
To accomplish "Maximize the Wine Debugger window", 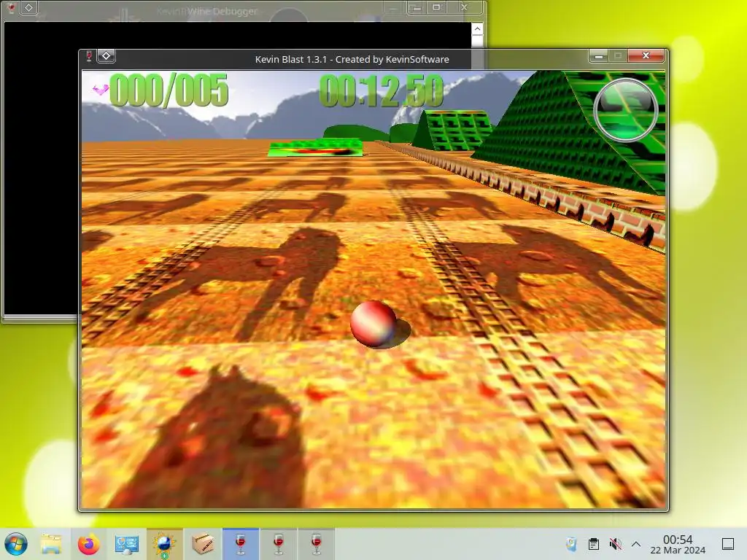I will click(x=436, y=7).
